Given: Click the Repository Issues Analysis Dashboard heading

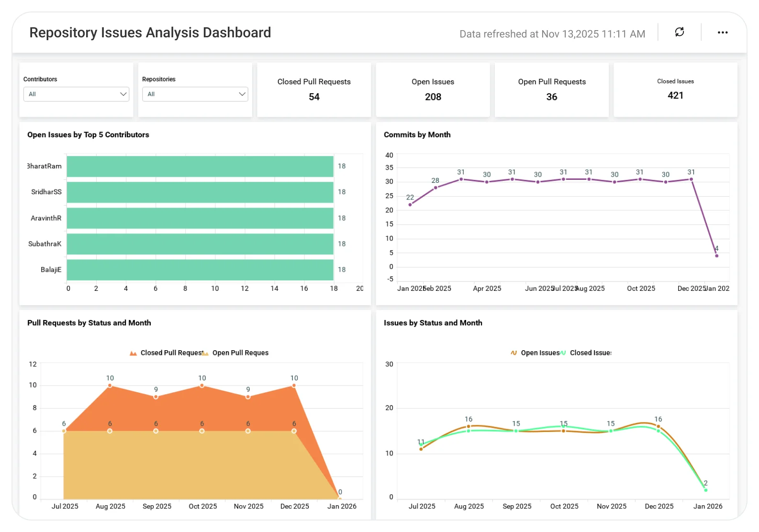Looking at the screenshot, I should (x=150, y=33).
